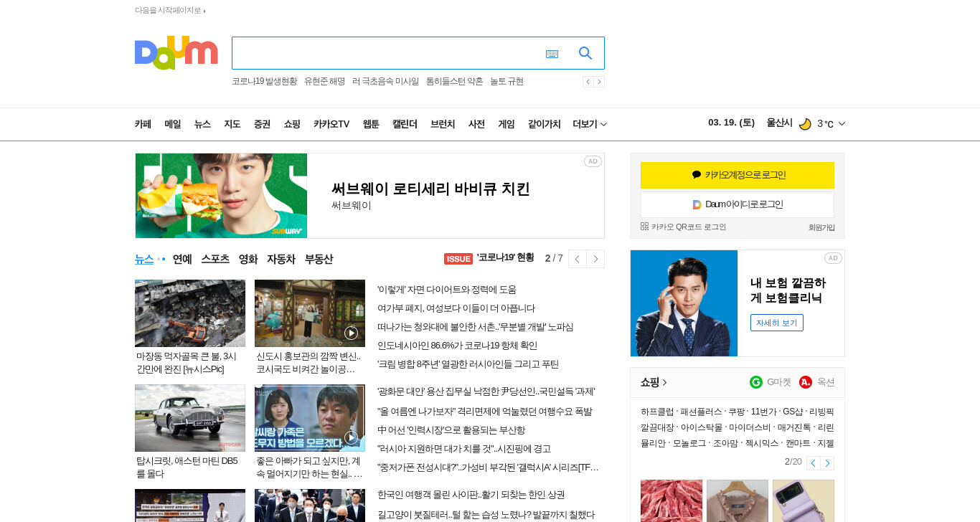Open 카카오 QR코드 로그인

684,227
